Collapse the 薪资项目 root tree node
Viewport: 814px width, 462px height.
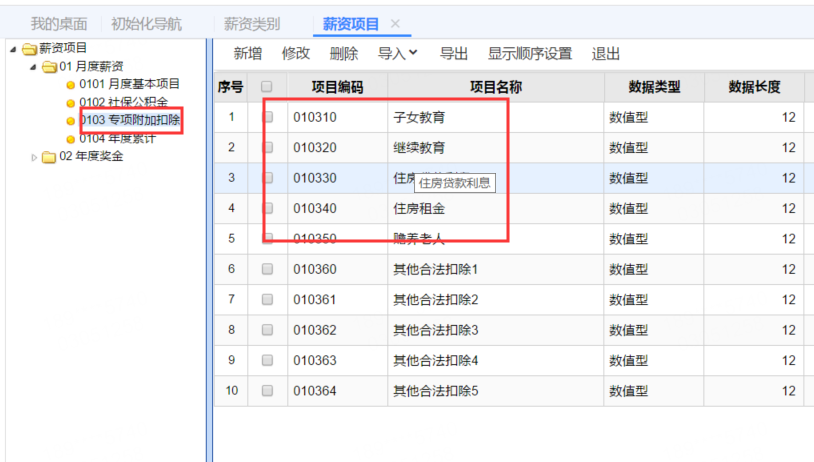[13, 49]
